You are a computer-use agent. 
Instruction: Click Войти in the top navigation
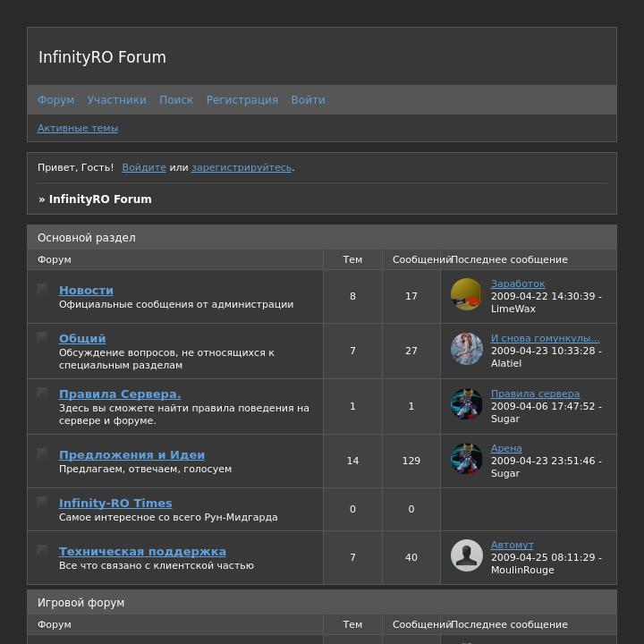tap(308, 100)
